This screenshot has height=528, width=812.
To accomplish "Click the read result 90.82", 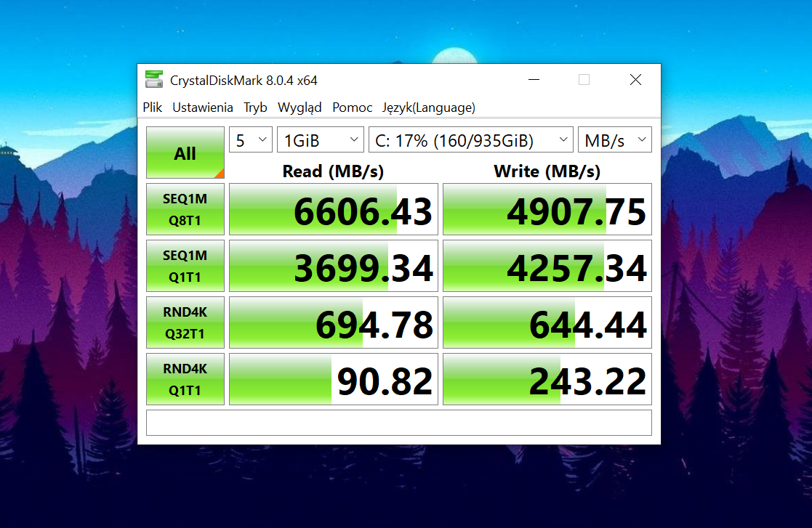I will 334,379.
